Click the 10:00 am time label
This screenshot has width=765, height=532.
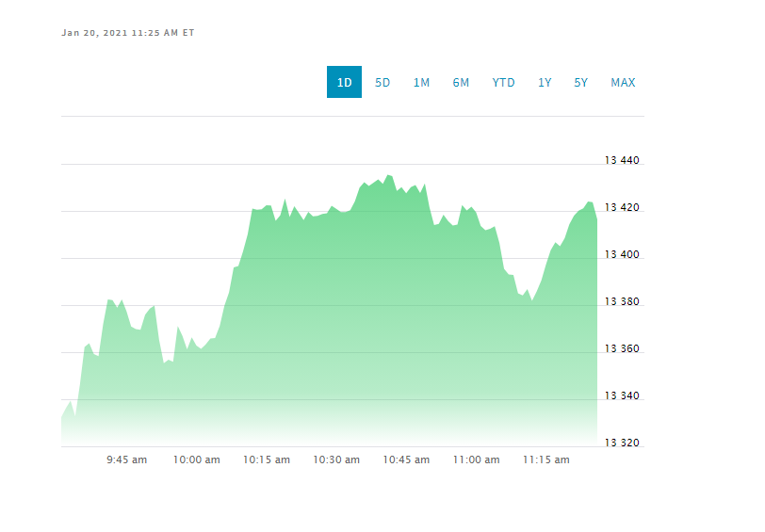pos(197,459)
